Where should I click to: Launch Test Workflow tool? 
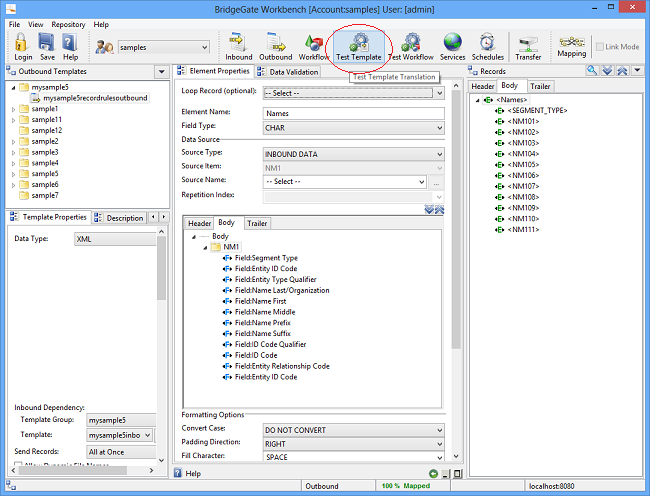411,46
